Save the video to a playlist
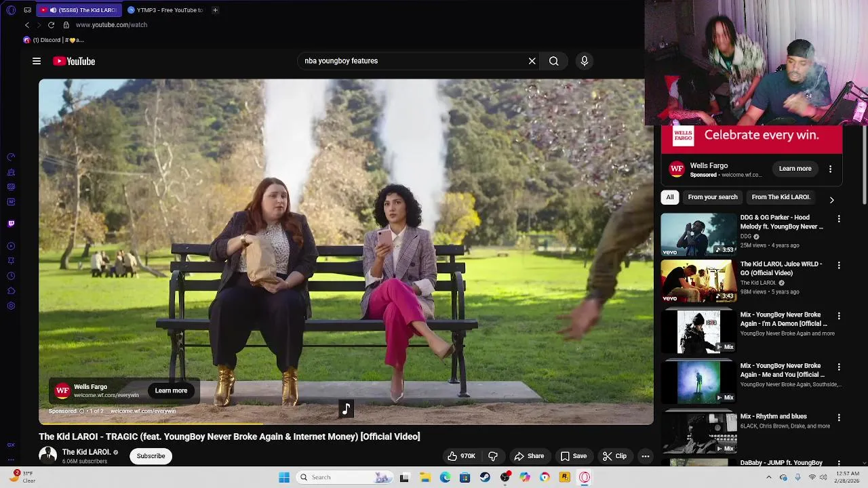This screenshot has height=488, width=868. click(573, 456)
